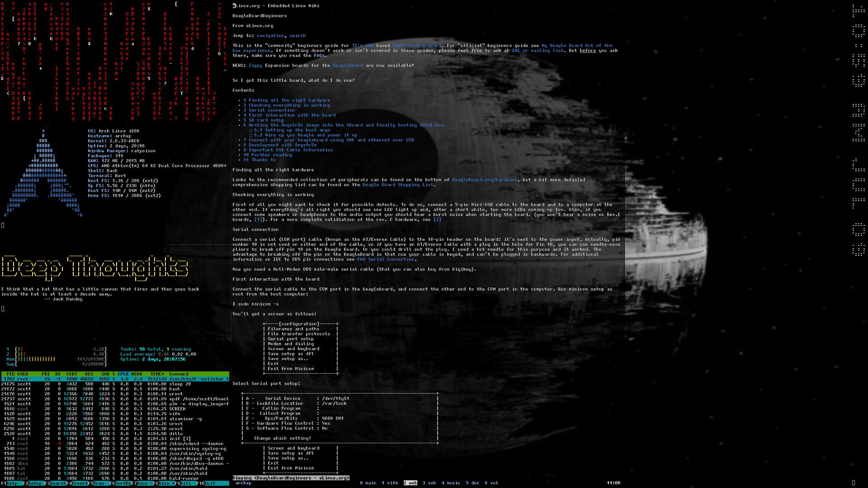Activate htop F3 Search

[55, 483]
